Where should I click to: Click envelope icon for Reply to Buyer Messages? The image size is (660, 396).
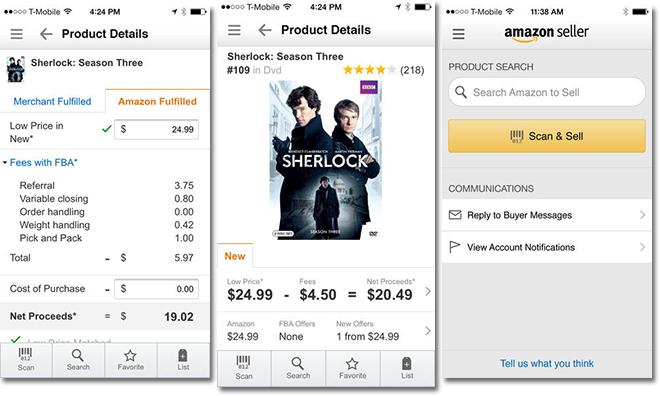[x=455, y=215]
